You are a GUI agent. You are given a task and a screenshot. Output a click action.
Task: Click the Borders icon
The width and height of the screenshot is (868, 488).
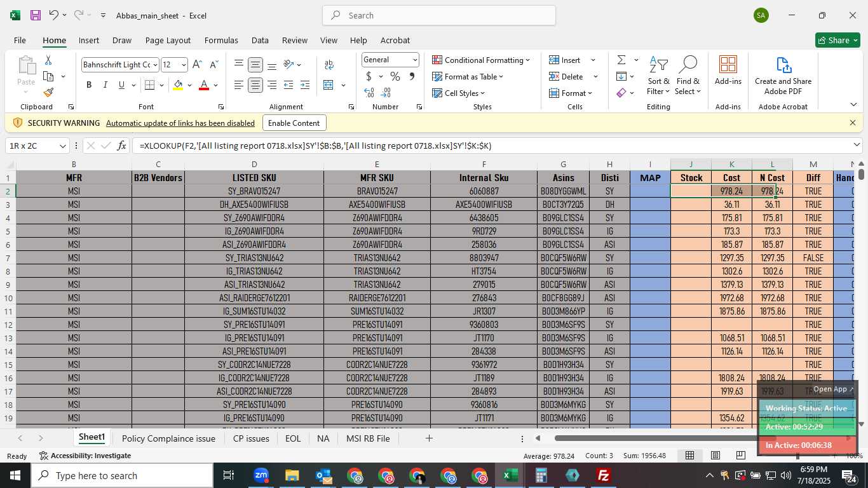pos(149,85)
